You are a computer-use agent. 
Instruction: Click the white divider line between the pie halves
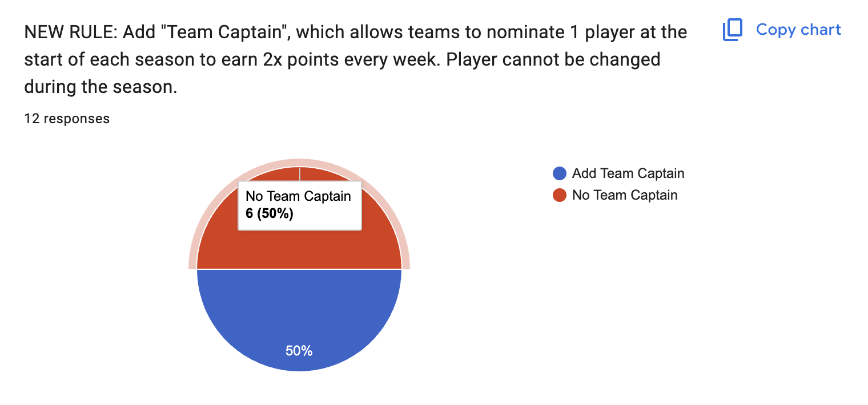[x=299, y=269]
